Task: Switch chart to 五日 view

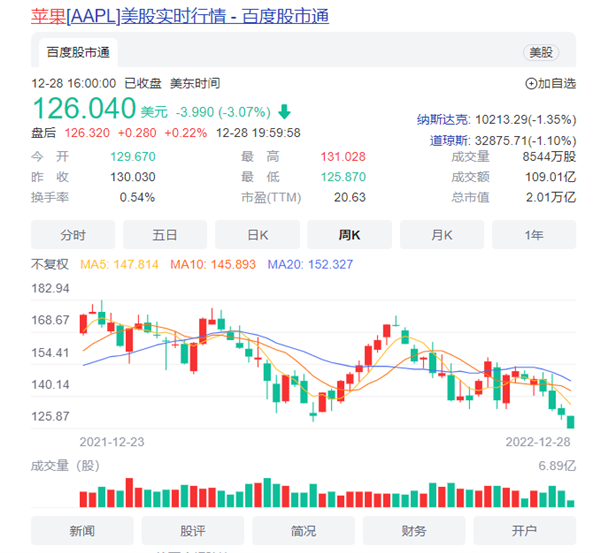Action: (165, 235)
